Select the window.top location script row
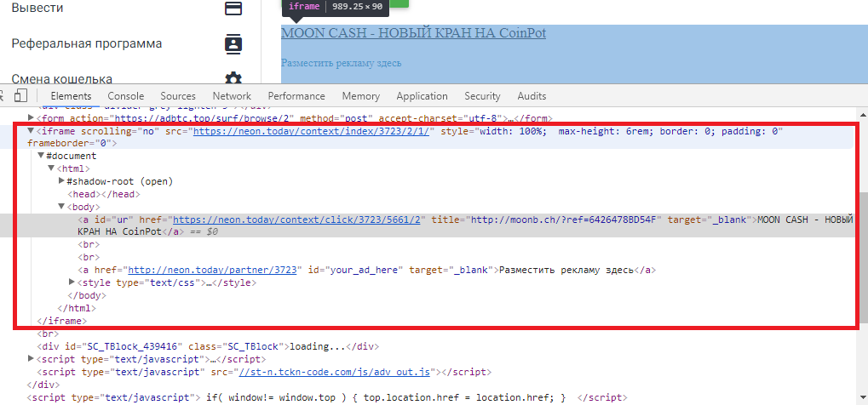 click(327, 398)
